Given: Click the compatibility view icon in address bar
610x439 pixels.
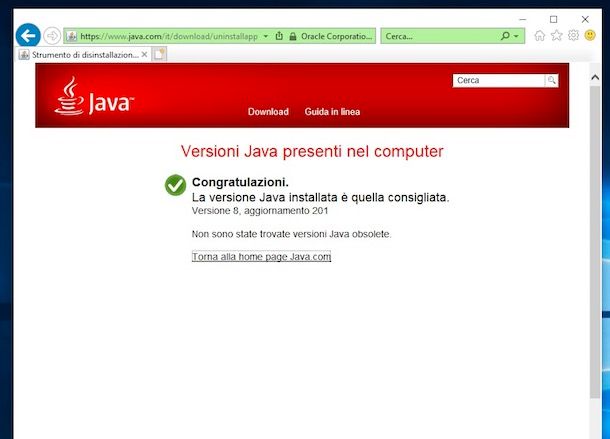Looking at the screenshot, I should 279,36.
